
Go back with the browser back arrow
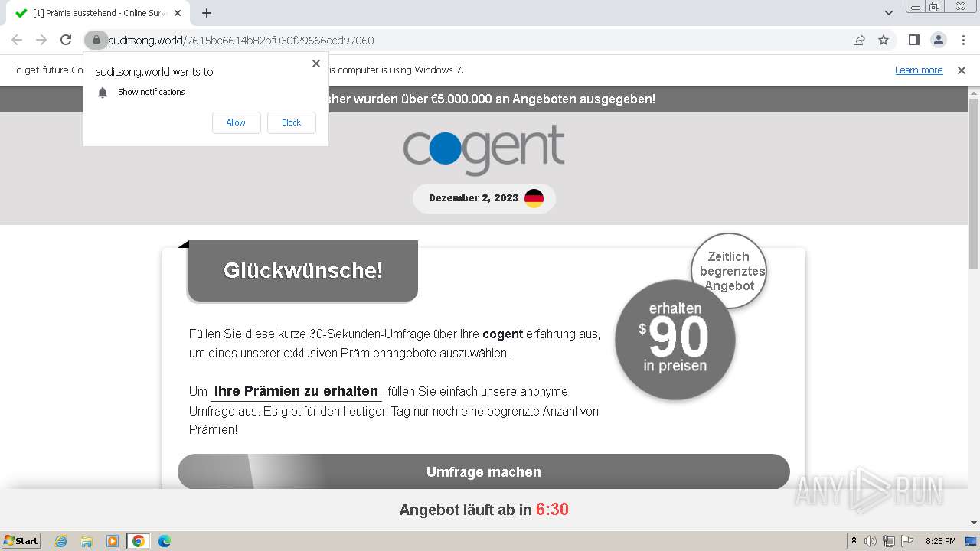[x=17, y=40]
